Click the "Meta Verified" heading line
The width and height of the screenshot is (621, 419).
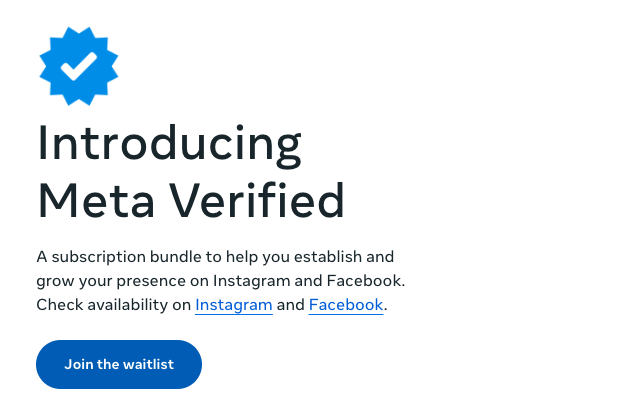(x=190, y=201)
